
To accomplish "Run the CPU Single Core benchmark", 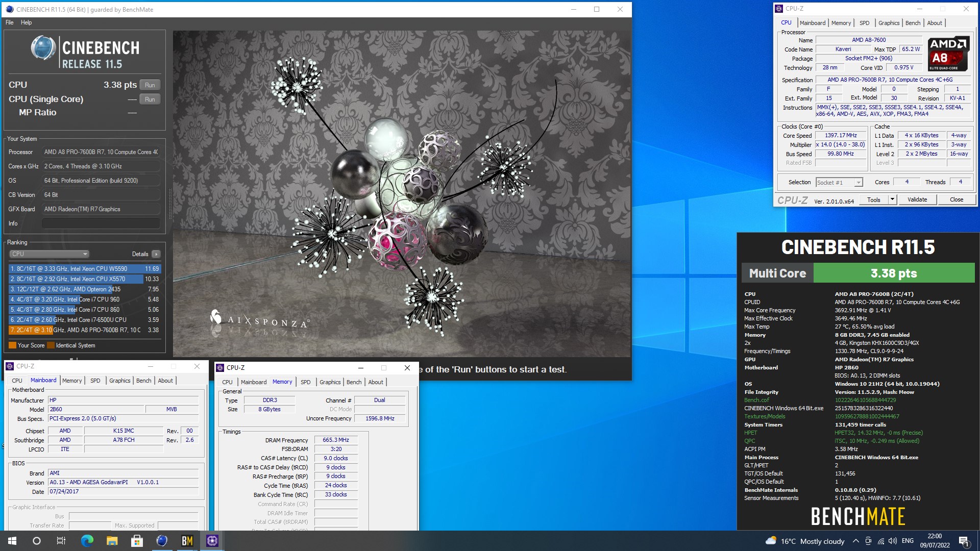I will 150,99.
